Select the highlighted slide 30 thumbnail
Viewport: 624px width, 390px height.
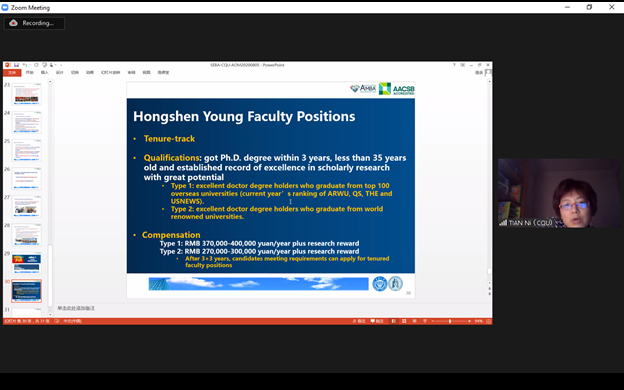(26, 291)
